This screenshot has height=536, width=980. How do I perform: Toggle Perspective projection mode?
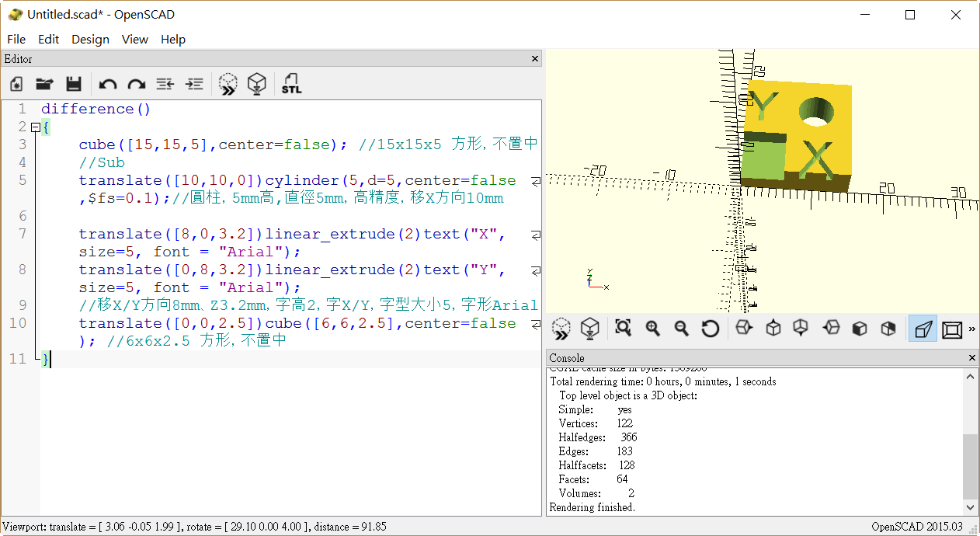click(x=923, y=329)
